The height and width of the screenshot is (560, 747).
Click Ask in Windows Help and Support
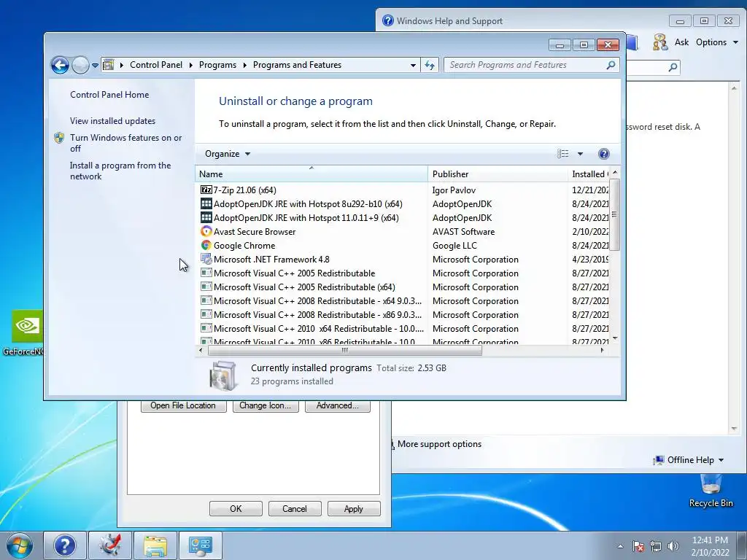pos(681,42)
